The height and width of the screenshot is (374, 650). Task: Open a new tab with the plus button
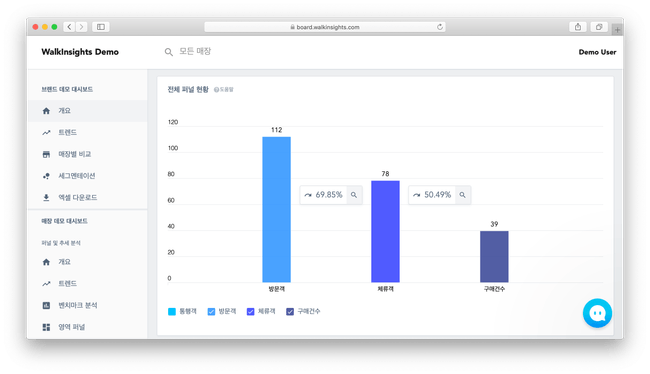617,29
